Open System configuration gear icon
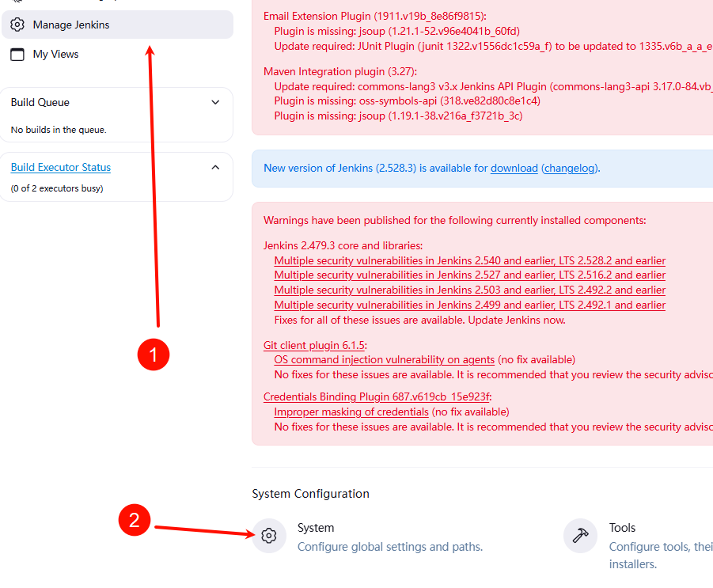Screen dimensions: 713x588 click(x=269, y=536)
